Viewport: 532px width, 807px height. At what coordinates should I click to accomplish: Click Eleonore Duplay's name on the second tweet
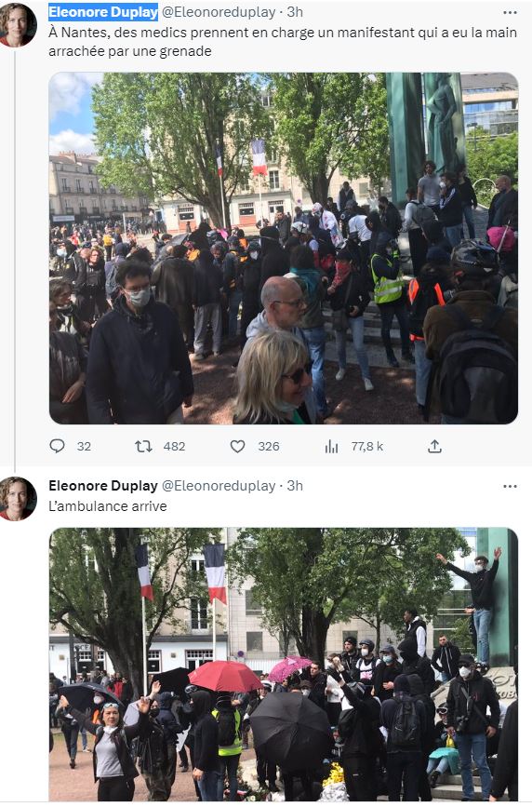pyautogui.click(x=103, y=486)
